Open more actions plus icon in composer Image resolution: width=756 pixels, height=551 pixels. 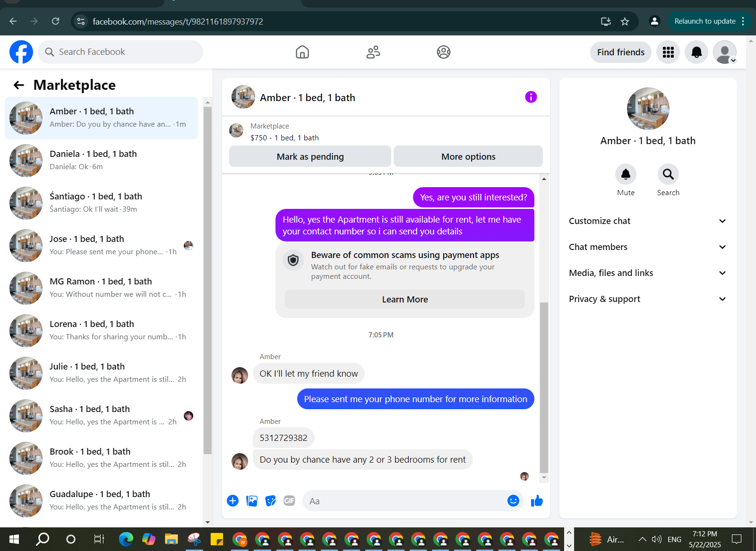[x=232, y=501]
